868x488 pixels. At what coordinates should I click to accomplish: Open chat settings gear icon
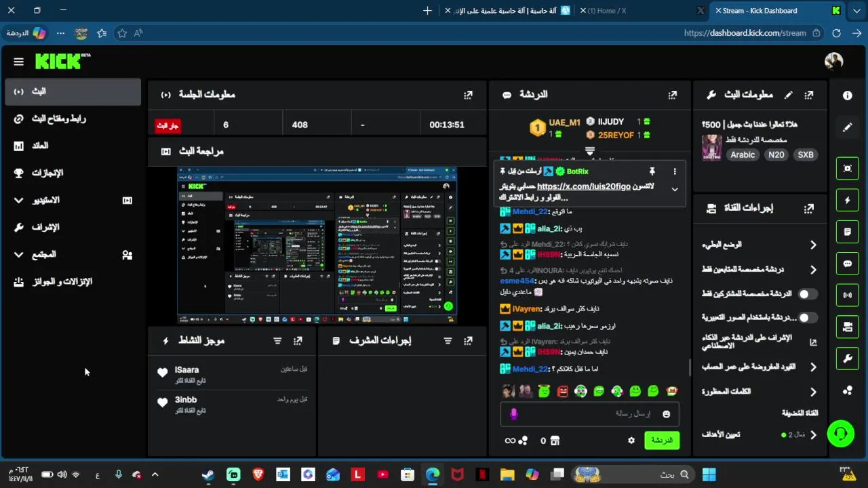[631, 441]
